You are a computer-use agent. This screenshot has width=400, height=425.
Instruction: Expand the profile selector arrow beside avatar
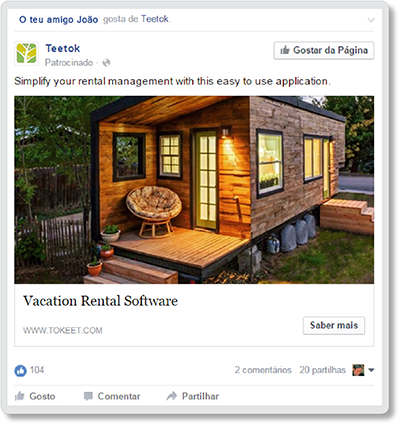tap(371, 370)
